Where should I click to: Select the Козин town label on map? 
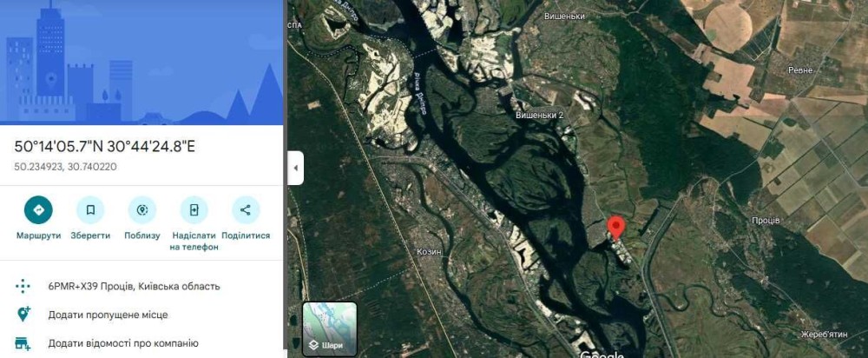(429, 252)
